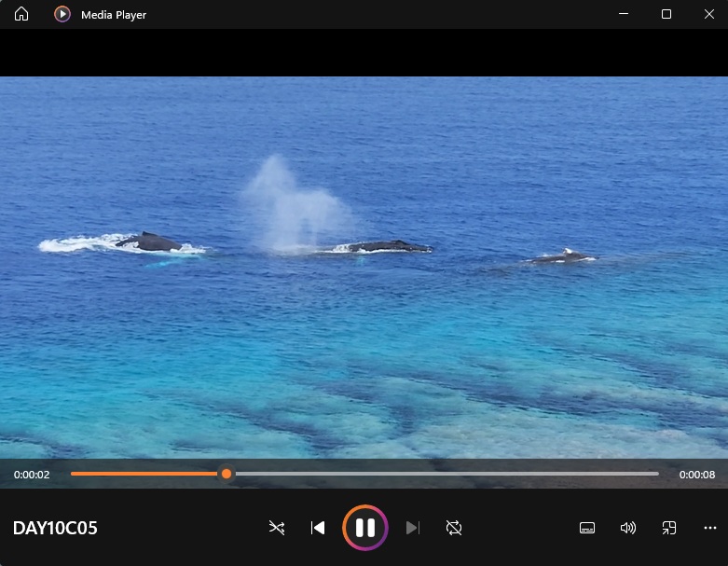
Task: Click the 0:00:02 elapsed time label
Action: (32, 475)
